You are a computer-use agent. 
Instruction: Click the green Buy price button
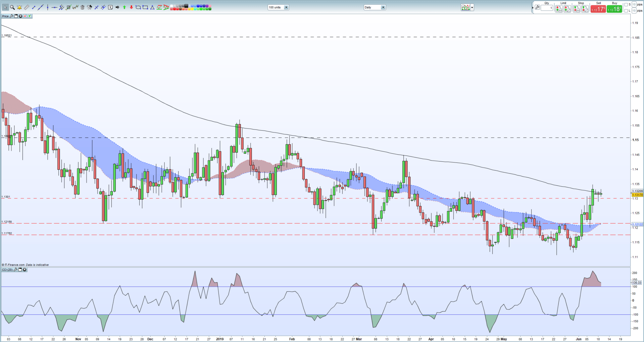(x=614, y=9)
